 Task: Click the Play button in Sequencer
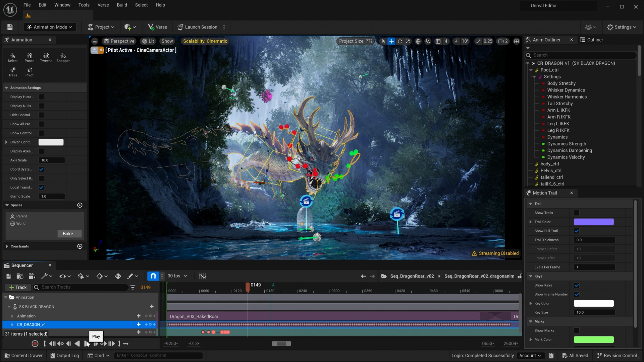coord(86,344)
